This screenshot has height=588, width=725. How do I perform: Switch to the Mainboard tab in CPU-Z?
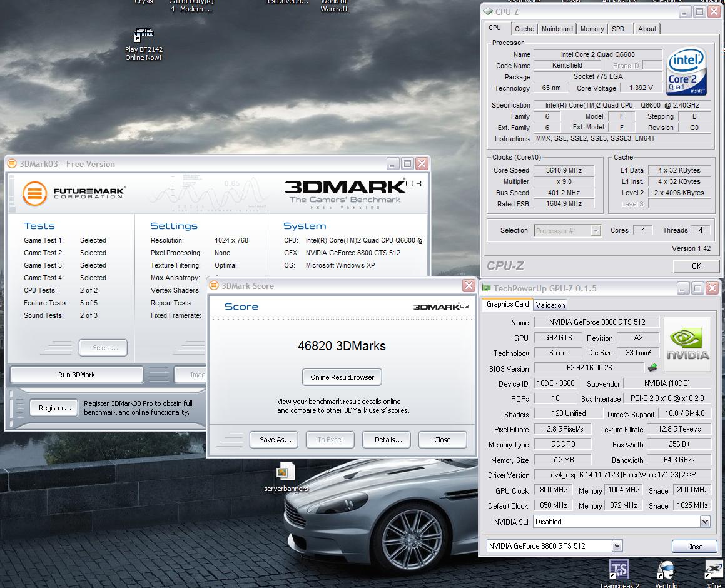(x=557, y=29)
